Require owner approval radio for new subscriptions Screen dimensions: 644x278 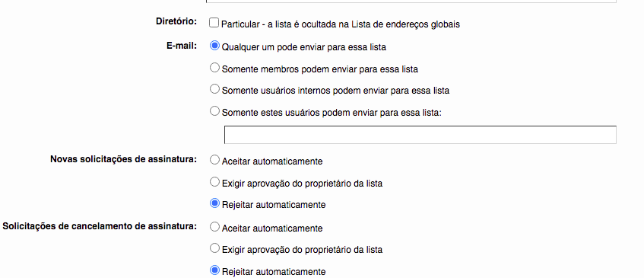coord(214,182)
